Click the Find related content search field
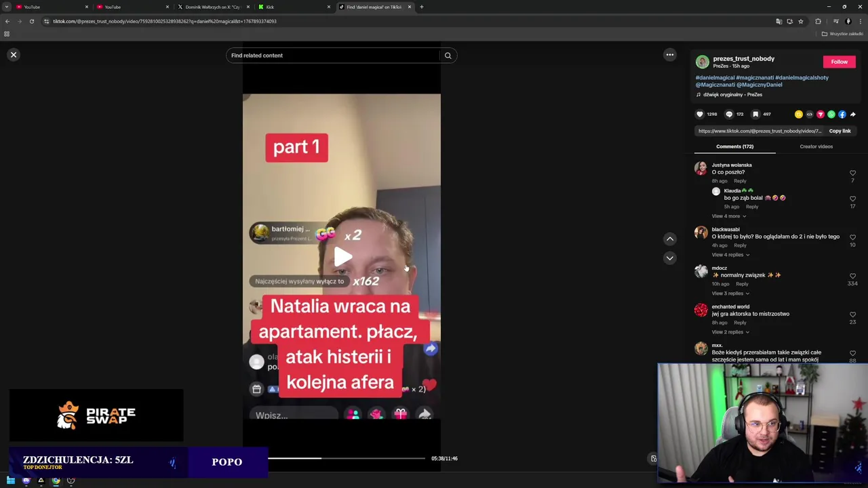The width and height of the screenshot is (868, 488). pos(334,56)
